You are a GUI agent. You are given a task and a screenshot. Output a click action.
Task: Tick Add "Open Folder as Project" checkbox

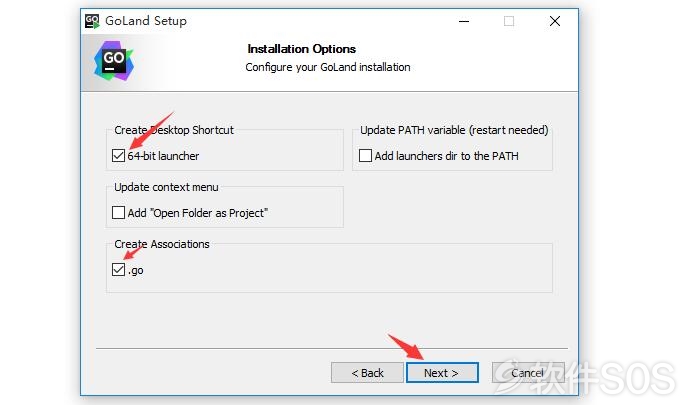(x=118, y=213)
